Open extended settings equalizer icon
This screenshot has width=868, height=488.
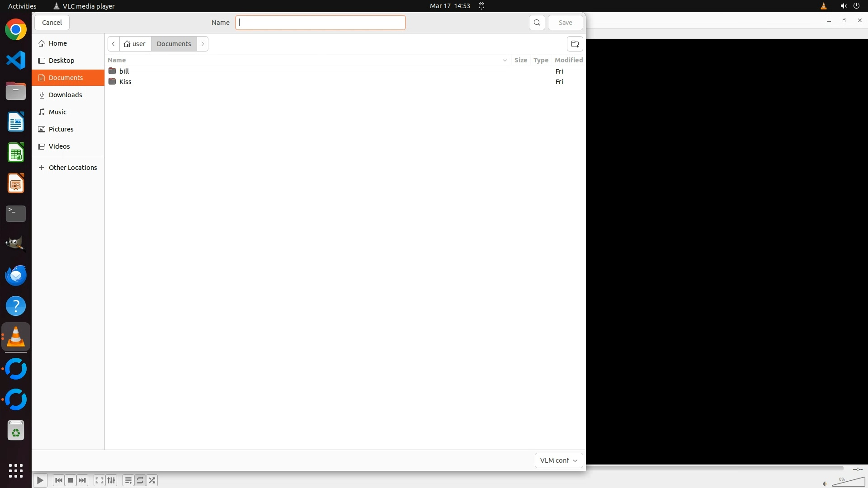pyautogui.click(x=111, y=480)
